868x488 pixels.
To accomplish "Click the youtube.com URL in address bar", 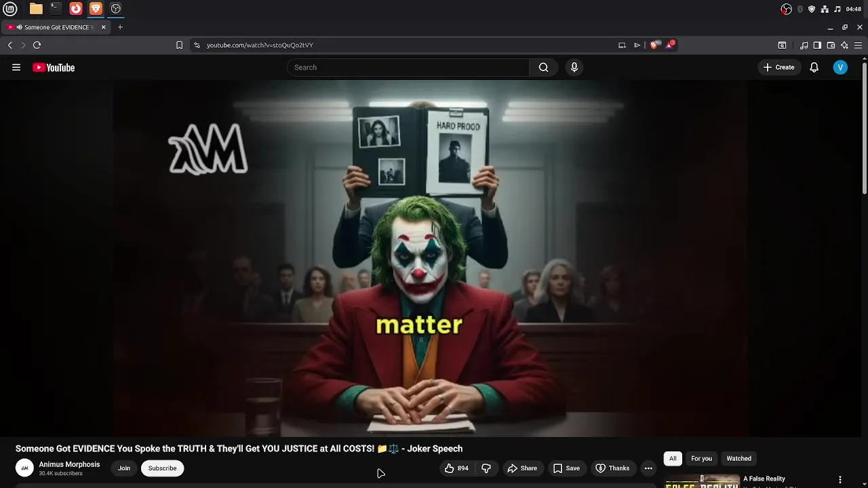I will coord(260,45).
